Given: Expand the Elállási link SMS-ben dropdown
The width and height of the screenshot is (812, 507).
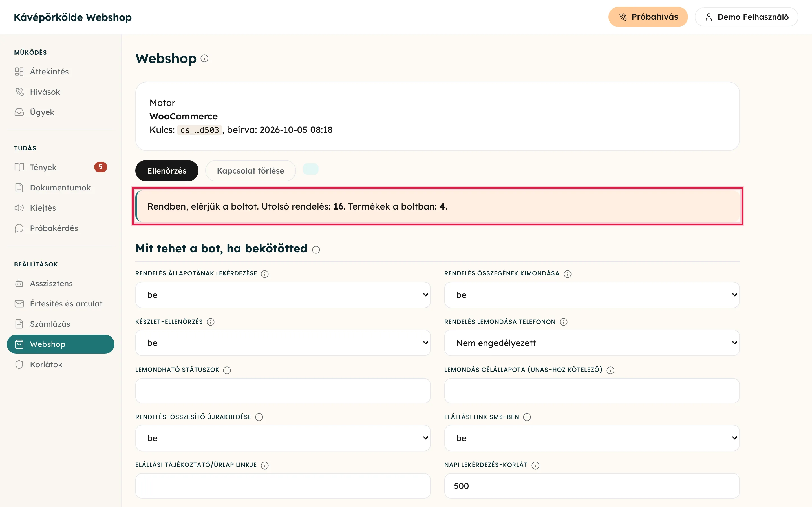Looking at the screenshot, I should (592, 438).
